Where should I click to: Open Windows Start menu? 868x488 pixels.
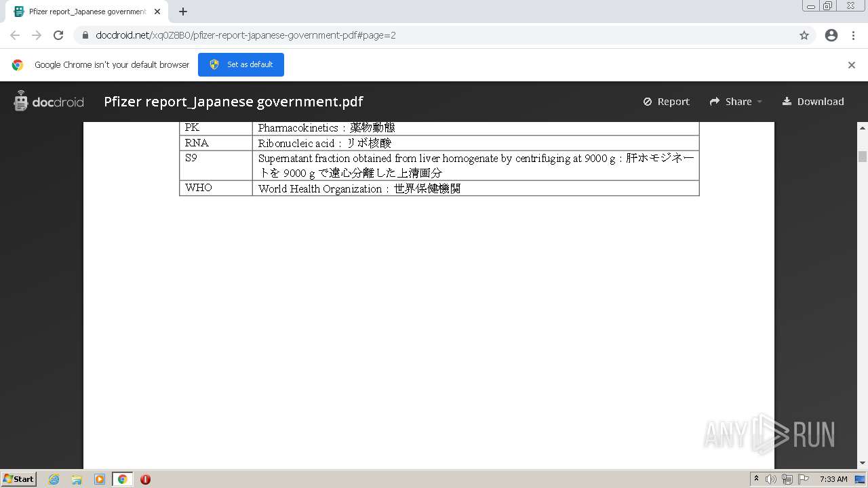tap(19, 479)
